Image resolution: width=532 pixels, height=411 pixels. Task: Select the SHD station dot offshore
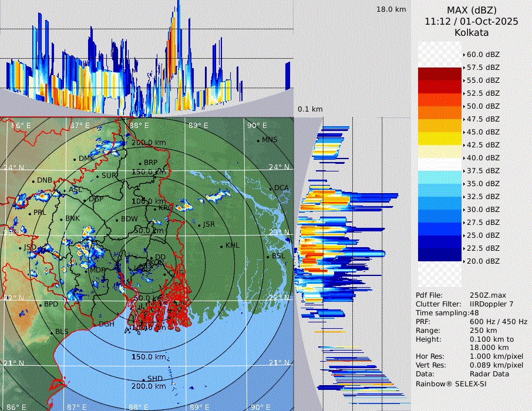click(143, 379)
